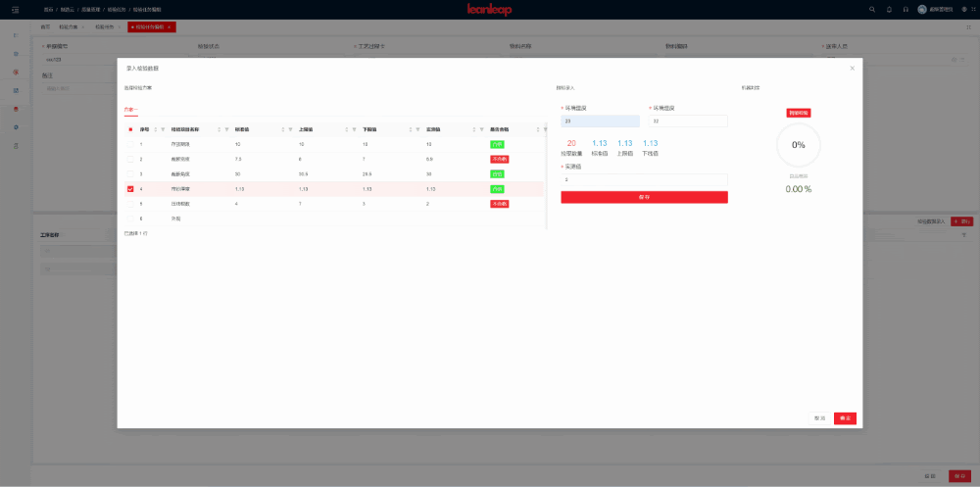Image resolution: width=980 pixels, height=487 pixels.
Task: Toggle the select-all checkbox in header
Action: point(130,129)
